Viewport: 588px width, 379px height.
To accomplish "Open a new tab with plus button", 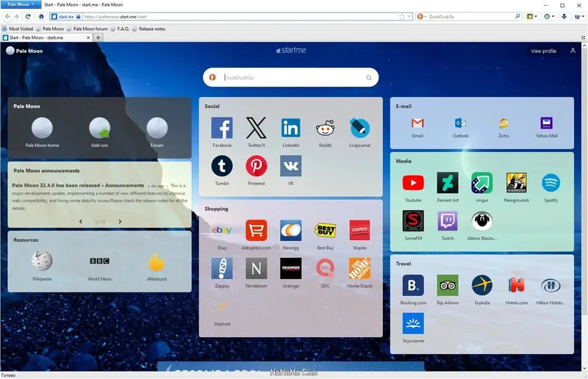I will coord(98,37).
